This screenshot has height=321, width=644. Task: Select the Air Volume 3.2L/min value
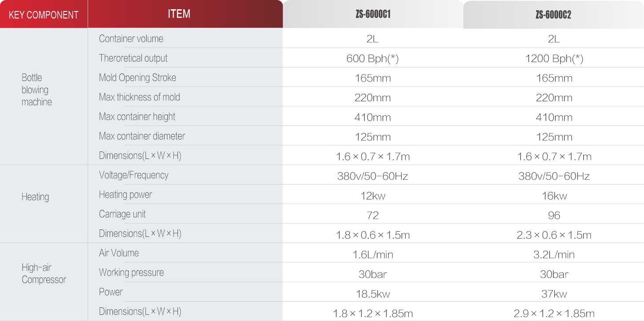pyautogui.click(x=554, y=255)
